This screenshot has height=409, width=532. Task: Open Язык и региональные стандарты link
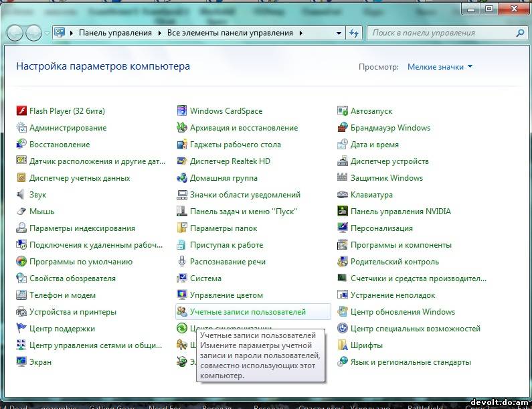pyautogui.click(x=411, y=362)
